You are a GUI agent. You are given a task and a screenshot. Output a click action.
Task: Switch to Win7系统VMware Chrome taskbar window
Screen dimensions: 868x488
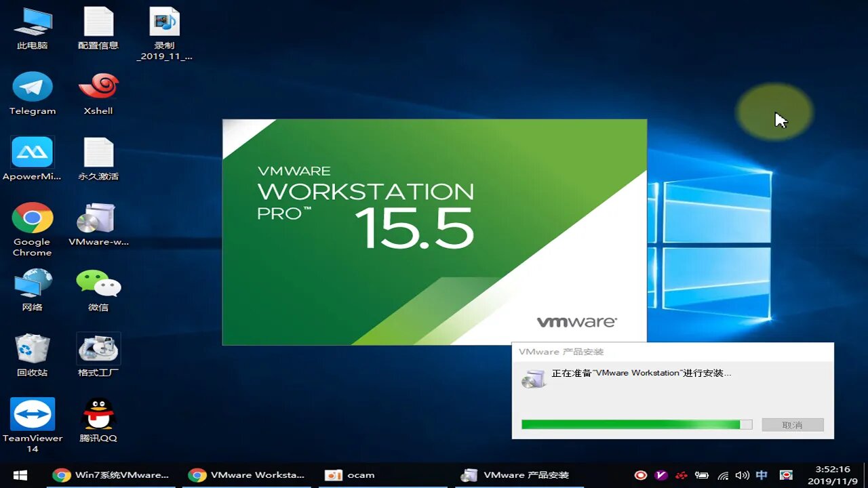pyautogui.click(x=111, y=475)
